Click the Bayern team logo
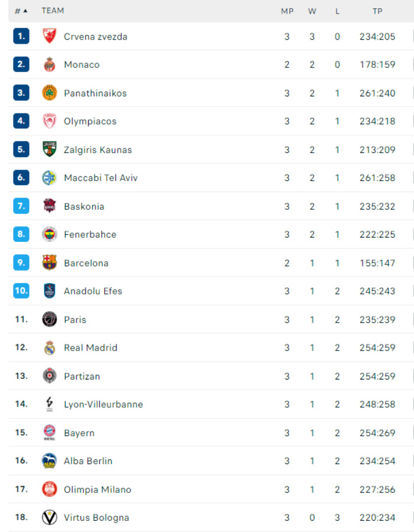414x532 pixels. click(x=50, y=433)
